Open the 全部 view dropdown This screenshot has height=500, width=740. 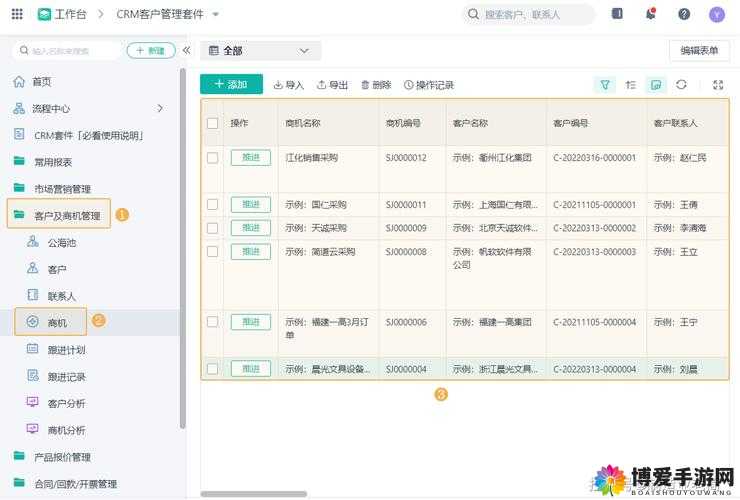(x=261, y=51)
